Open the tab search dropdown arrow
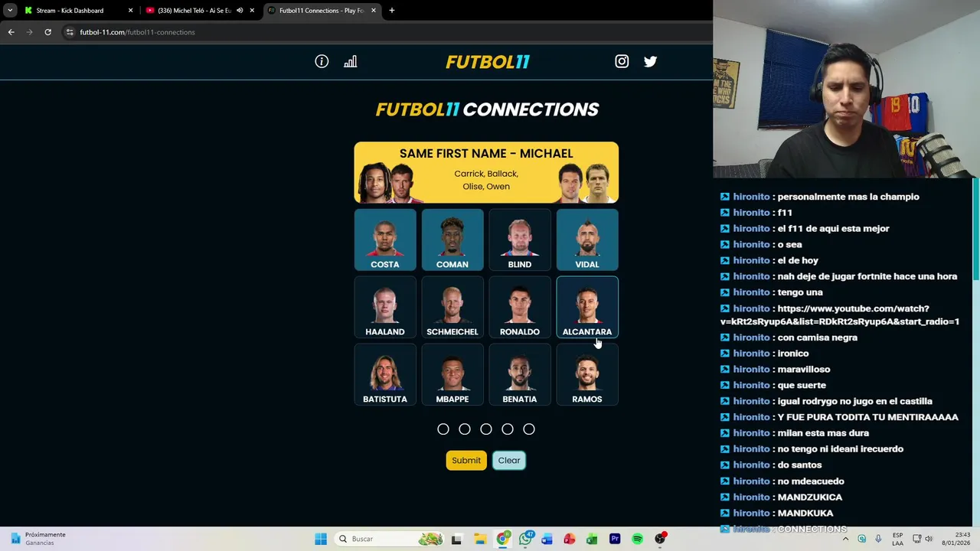Viewport: 980px width, 551px height. click(x=10, y=11)
